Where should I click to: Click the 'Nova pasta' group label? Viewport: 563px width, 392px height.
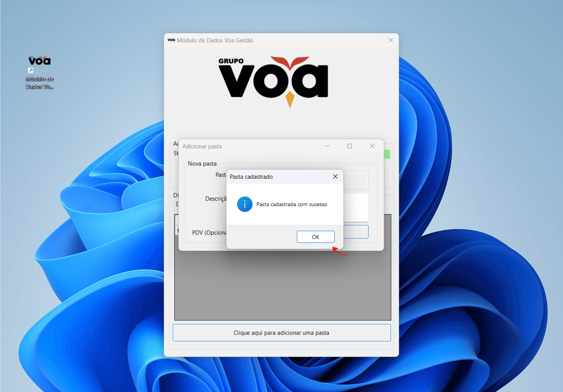click(x=202, y=164)
